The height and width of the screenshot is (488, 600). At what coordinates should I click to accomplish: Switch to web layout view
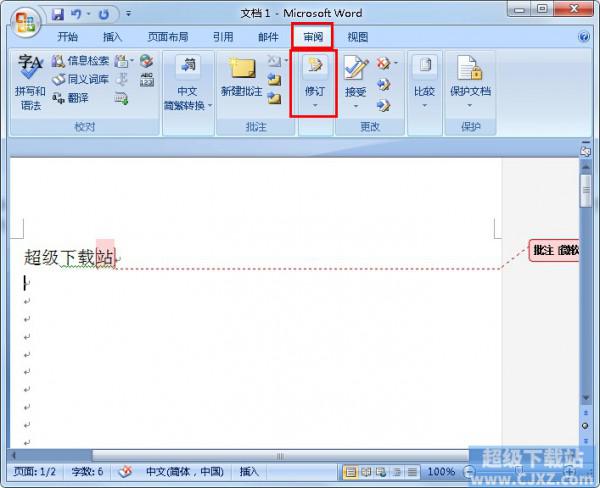(381, 472)
